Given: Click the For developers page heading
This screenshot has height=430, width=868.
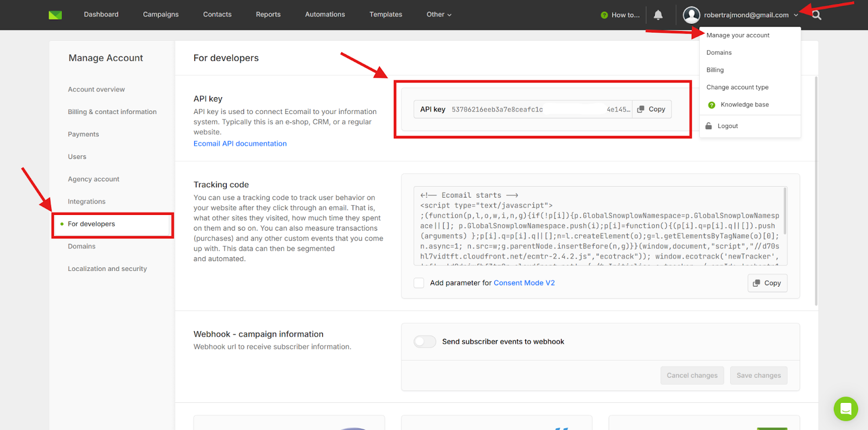Looking at the screenshot, I should coord(226,58).
